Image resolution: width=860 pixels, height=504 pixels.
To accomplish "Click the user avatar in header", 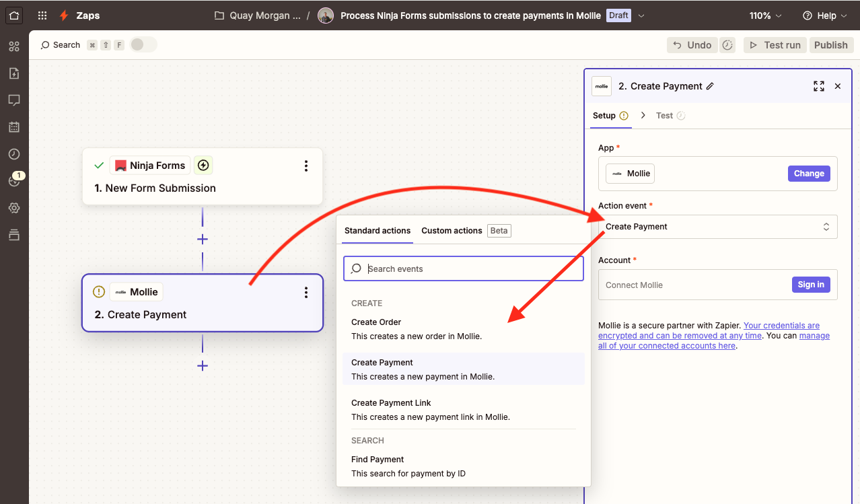I will [326, 15].
